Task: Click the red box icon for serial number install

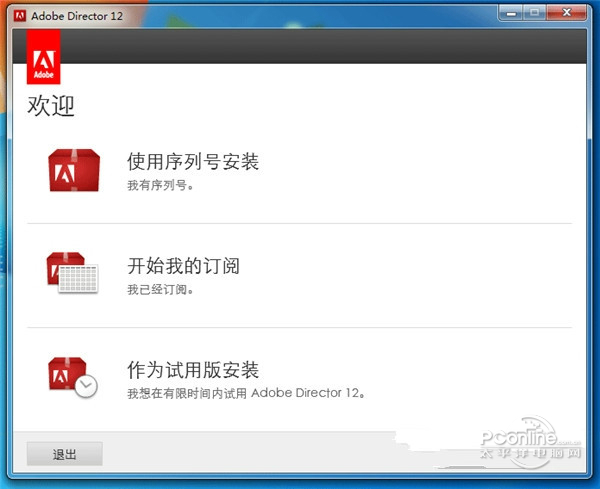Action: coord(74,170)
